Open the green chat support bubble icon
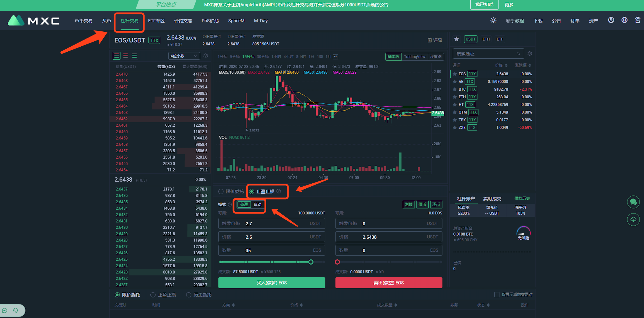The height and width of the screenshot is (318, 644). (633, 202)
